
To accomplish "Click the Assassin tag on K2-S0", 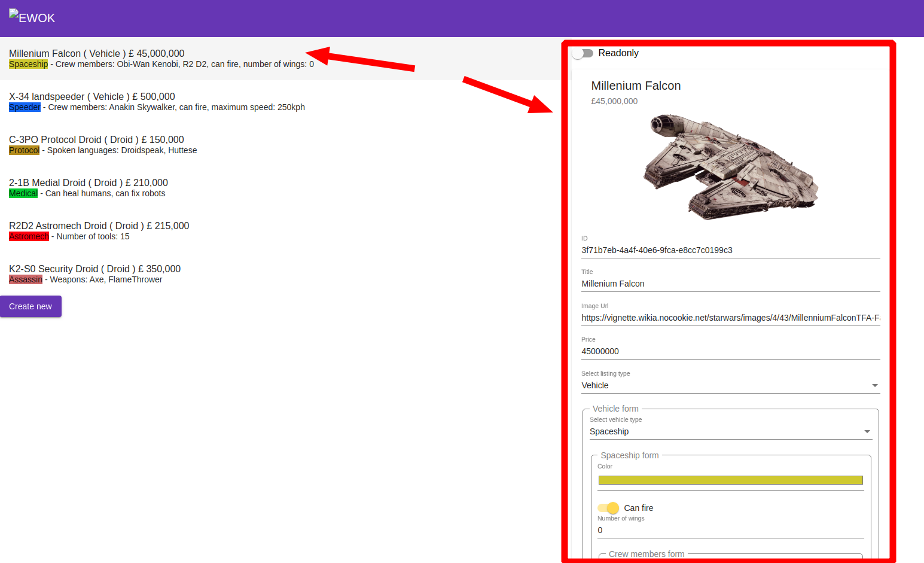I will [25, 279].
